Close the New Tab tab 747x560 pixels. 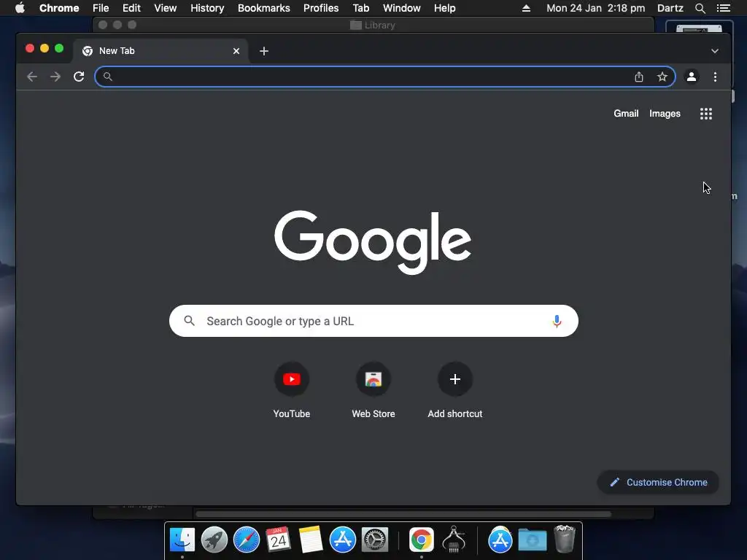coord(236,51)
